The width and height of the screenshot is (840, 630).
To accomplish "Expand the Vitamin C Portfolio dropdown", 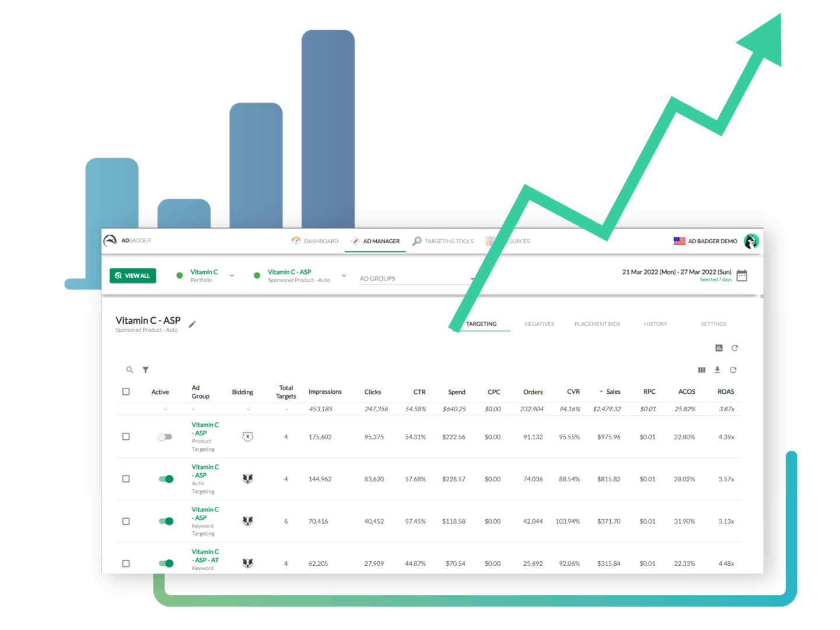I will 232,275.
